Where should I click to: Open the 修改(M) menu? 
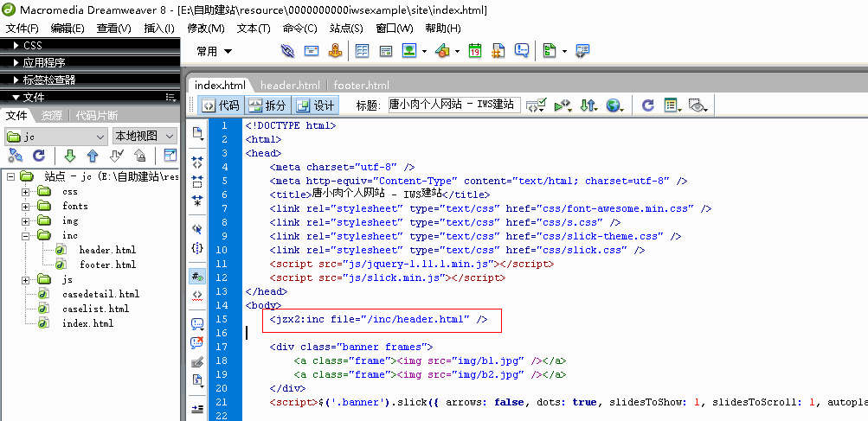(x=206, y=29)
